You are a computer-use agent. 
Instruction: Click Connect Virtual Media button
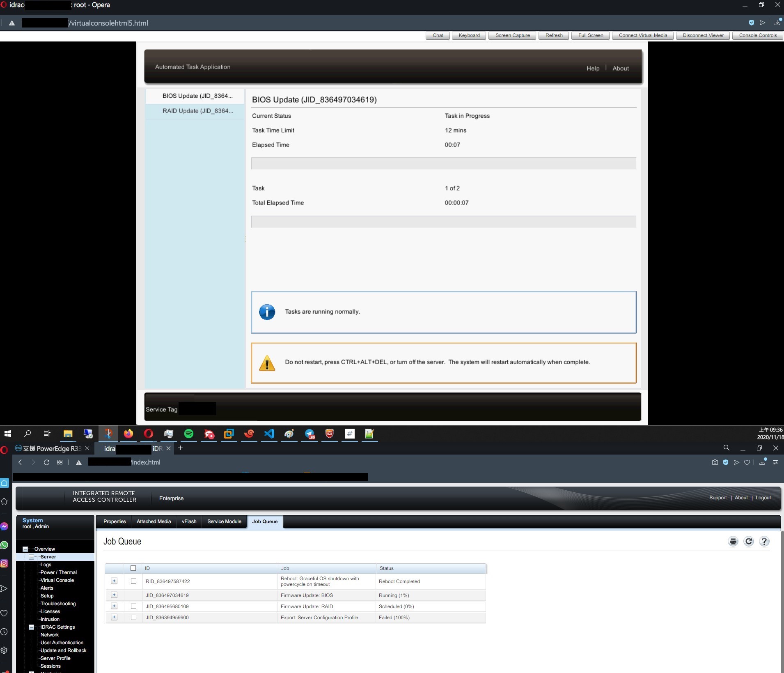[643, 35]
